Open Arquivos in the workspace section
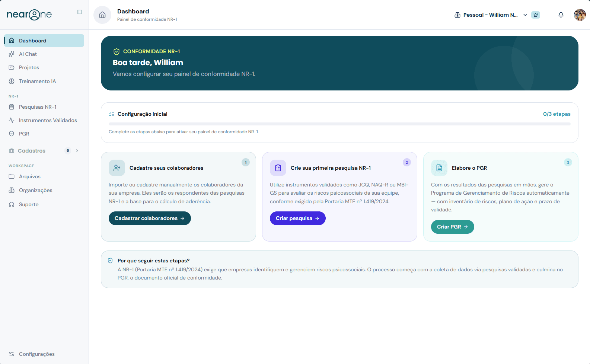The width and height of the screenshot is (590, 364). 44,176
